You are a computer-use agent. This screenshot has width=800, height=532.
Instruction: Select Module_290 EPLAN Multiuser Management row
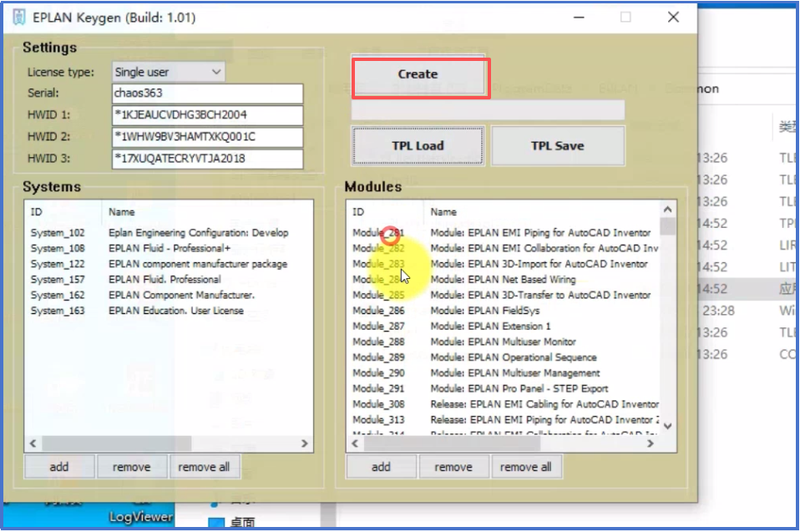[504, 373]
